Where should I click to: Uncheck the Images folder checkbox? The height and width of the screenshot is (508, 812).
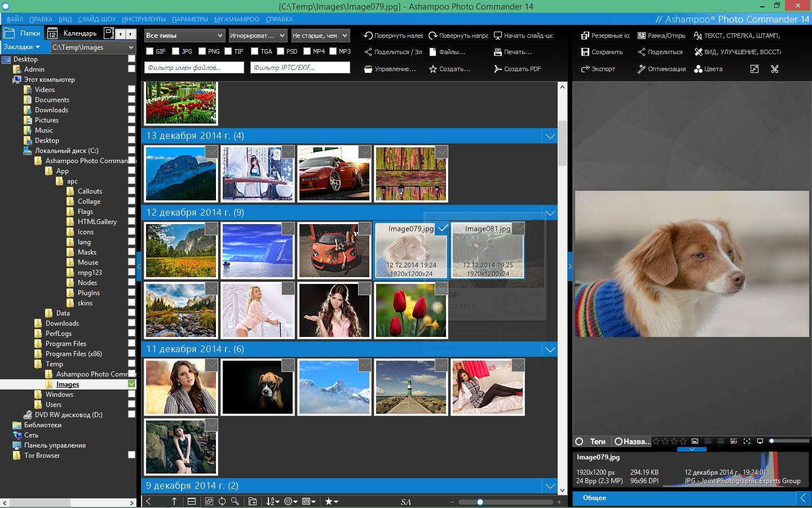click(x=131, y=384)
